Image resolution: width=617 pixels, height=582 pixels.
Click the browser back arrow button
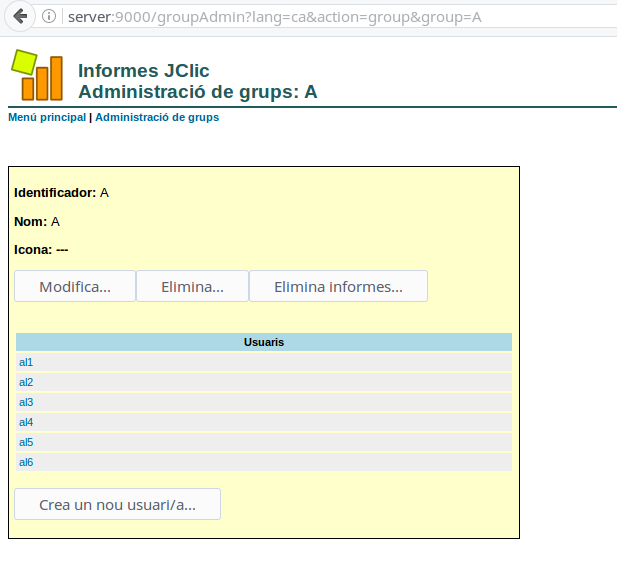point(19,17)
